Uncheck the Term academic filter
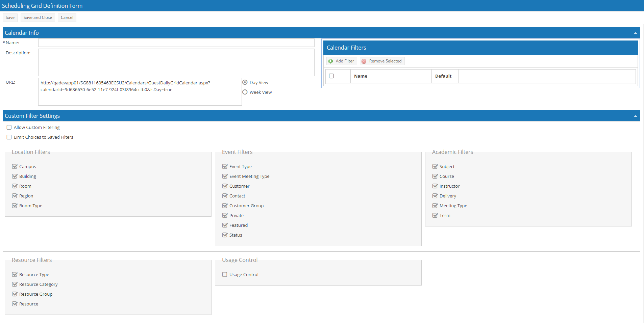 click(x=435, y=215)
